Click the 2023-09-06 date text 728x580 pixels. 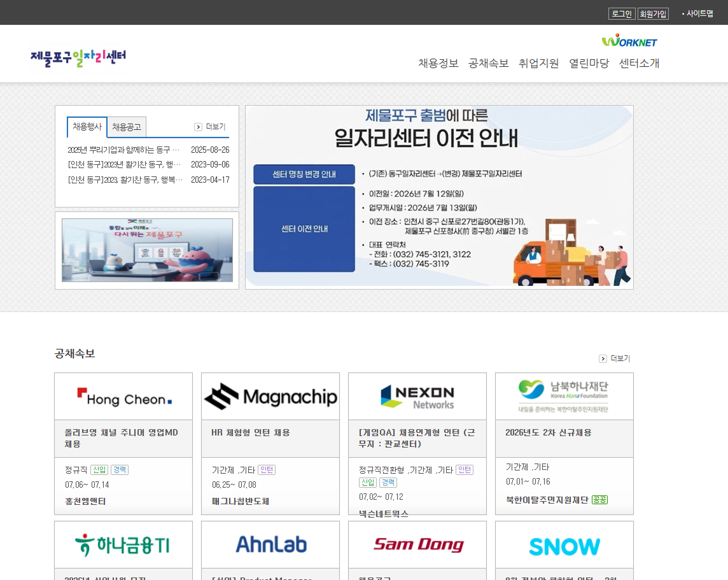coord(210,165)
